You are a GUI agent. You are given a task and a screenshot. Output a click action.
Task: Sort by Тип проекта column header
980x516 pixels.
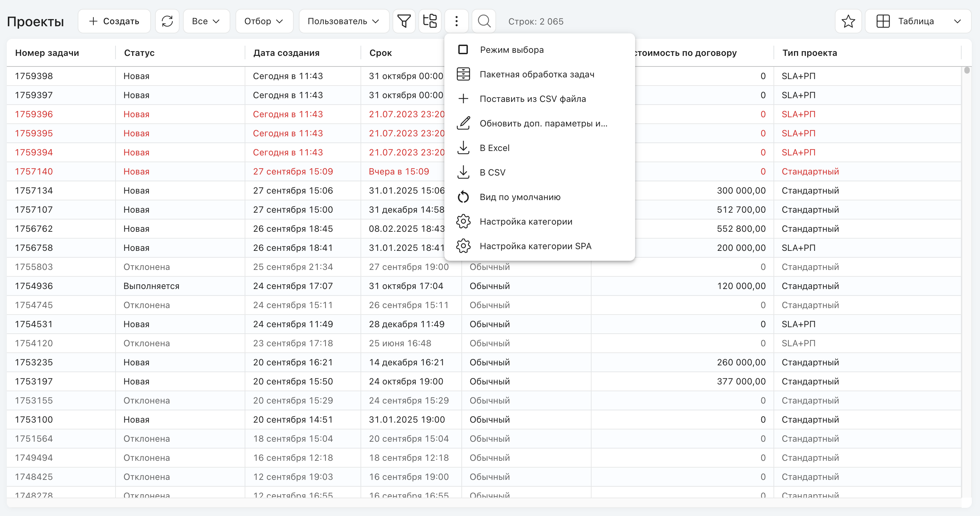(810, 52)
